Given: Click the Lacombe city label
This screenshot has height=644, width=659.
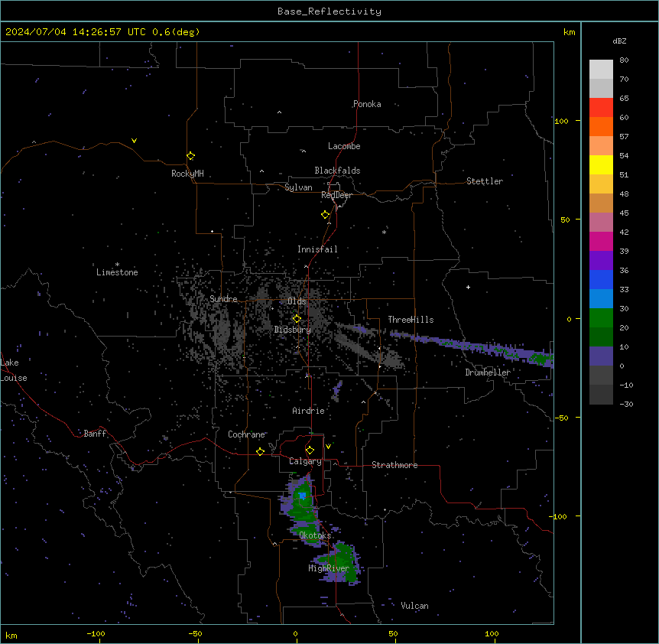Looking at the screenshot, I should pyautogui.click(x=344, y=146).
